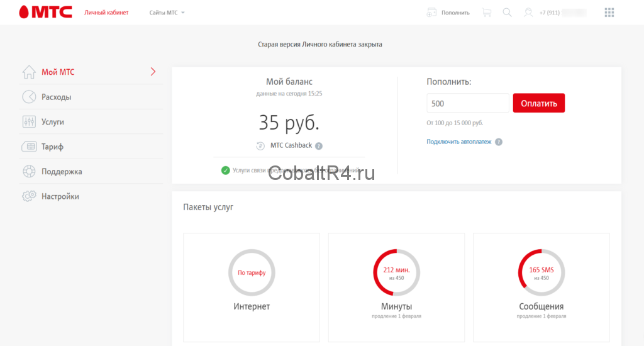Click the help icon beside MTC Cashback
This screenshot has width=644, height=346.
319,146
